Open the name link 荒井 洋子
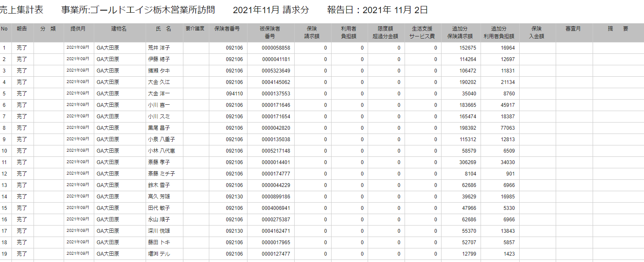Image resolution: width=644 pixels, height=262 pixels. (x=159, y=48)
